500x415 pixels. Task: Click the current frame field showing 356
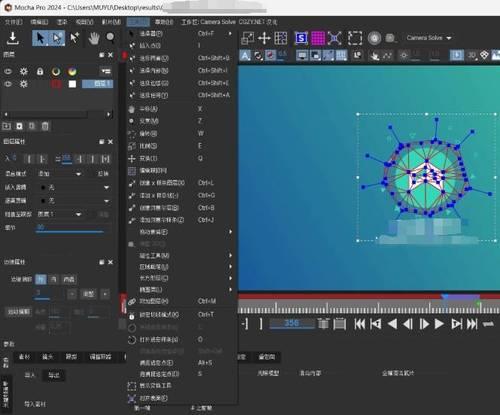point(292,323)
